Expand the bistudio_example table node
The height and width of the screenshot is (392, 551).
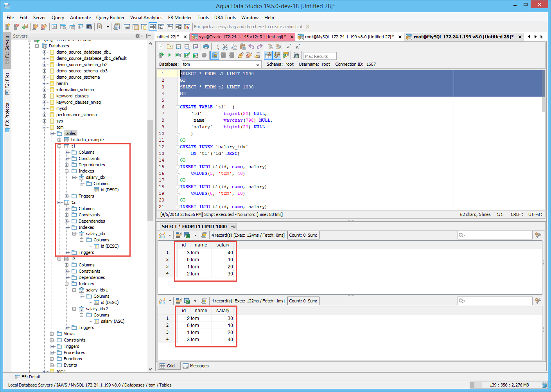click(59, 140)
